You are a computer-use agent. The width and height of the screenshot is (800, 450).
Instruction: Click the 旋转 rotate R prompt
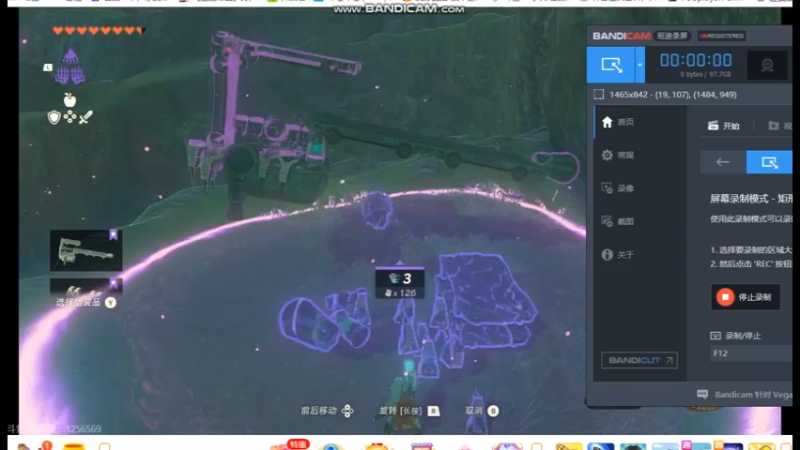409,411
